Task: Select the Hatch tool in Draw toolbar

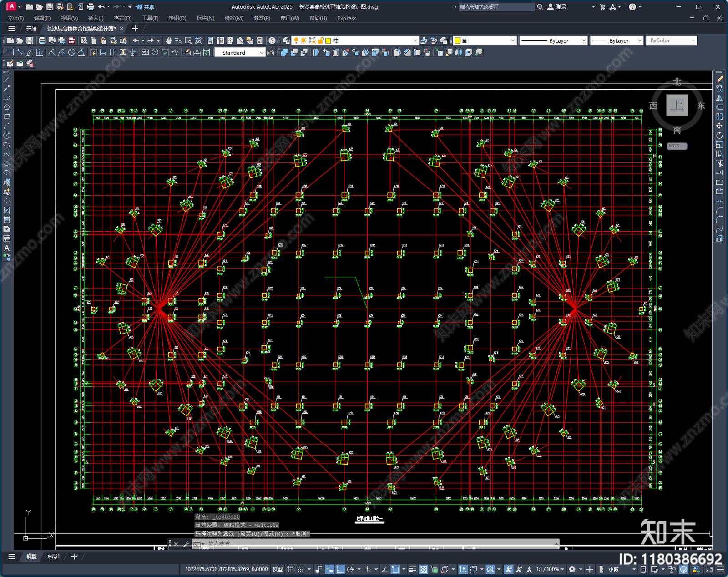Action: 7,210
